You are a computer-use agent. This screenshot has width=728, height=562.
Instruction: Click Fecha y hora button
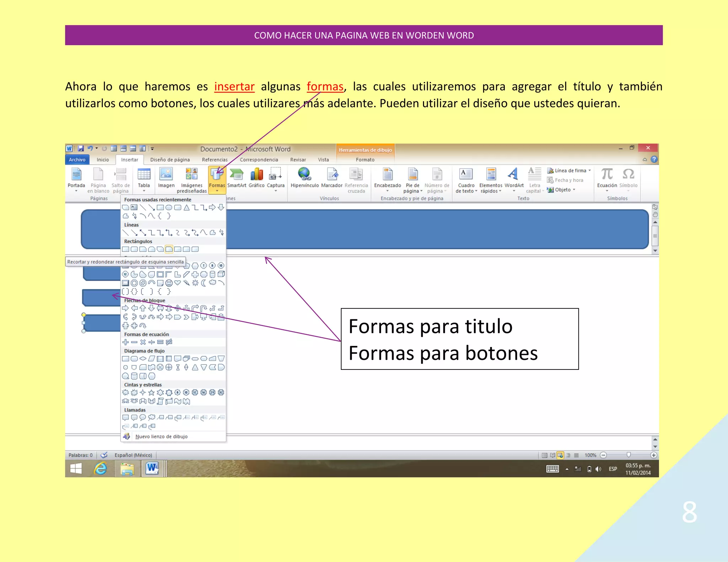point(565,180)
